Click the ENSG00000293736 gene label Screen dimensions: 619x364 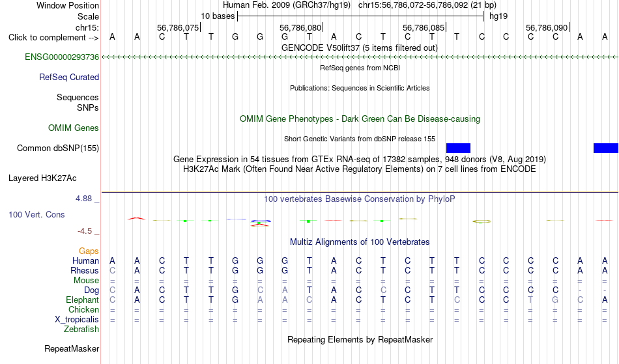62,57
